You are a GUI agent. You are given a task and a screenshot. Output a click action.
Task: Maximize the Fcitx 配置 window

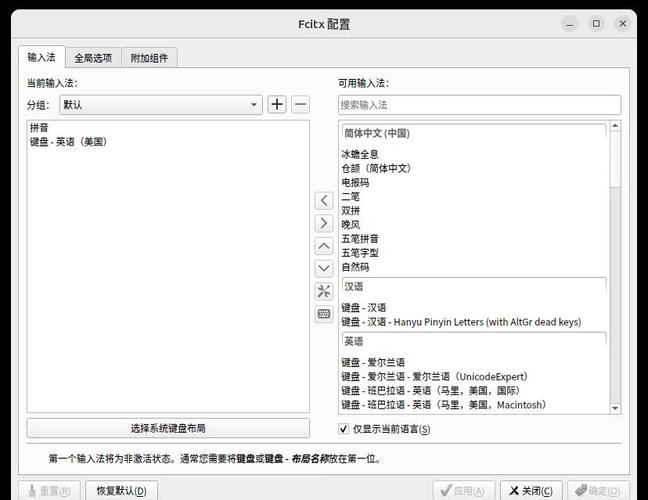click(x=596, y=24)
